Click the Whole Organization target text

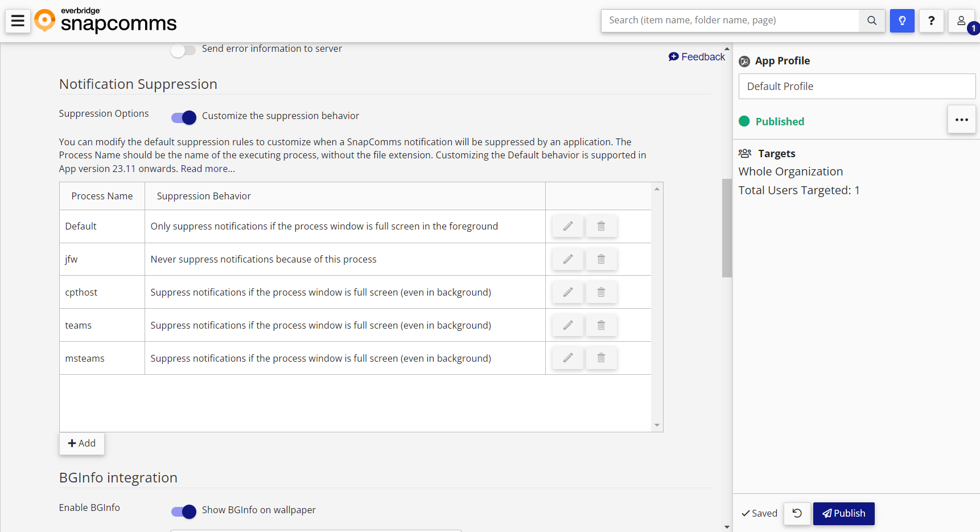click(790, 171)
